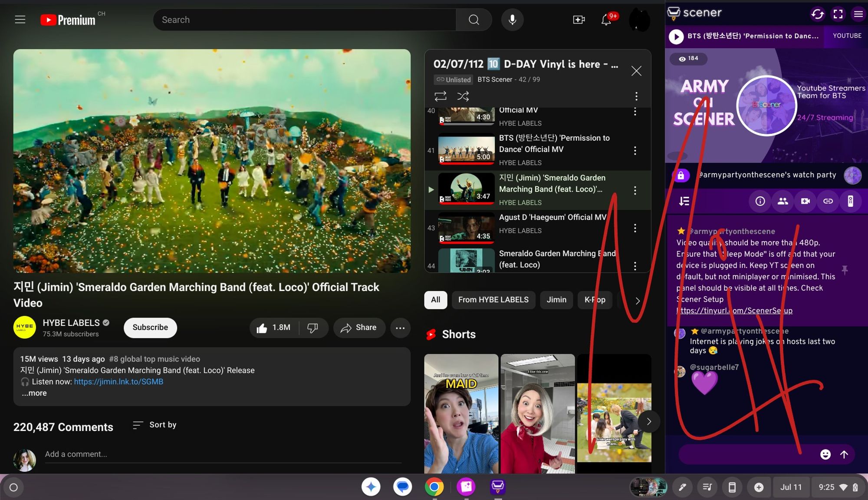Open the MAID short thumbnail

[461, 414]
